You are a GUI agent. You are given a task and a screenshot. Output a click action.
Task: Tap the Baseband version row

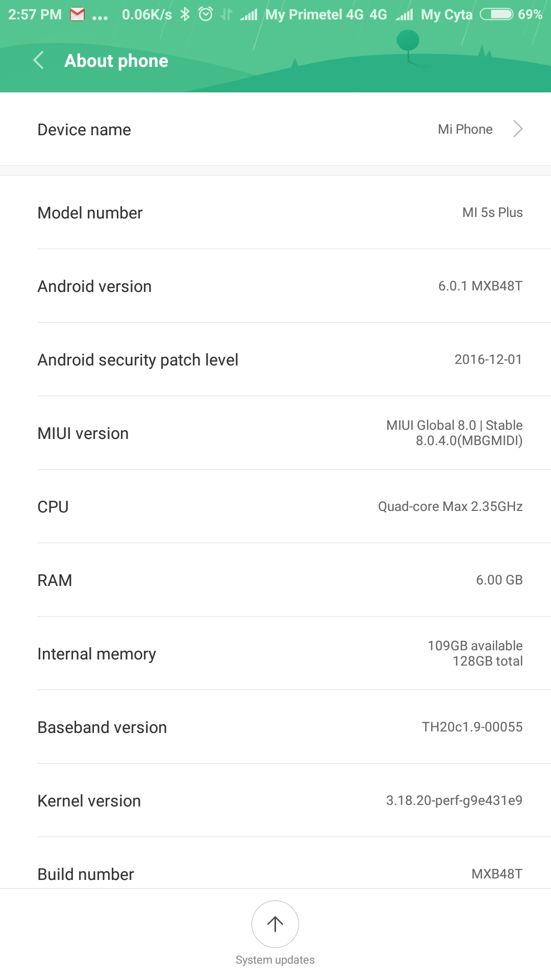(x=275, y=727)
